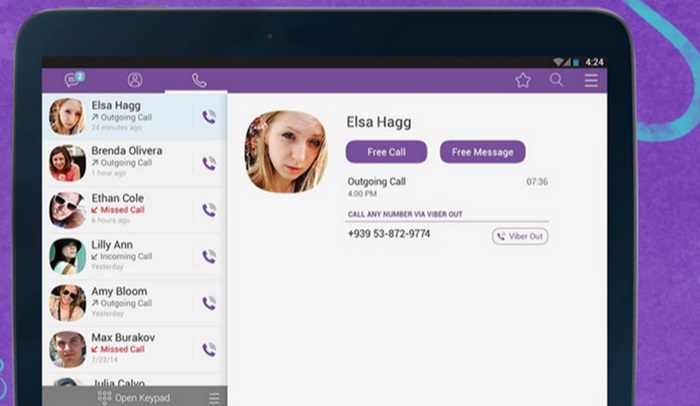This screenshot has height=406, width=700.
Task: Open the Messages tab with badge 2
Action: (74, 79)
